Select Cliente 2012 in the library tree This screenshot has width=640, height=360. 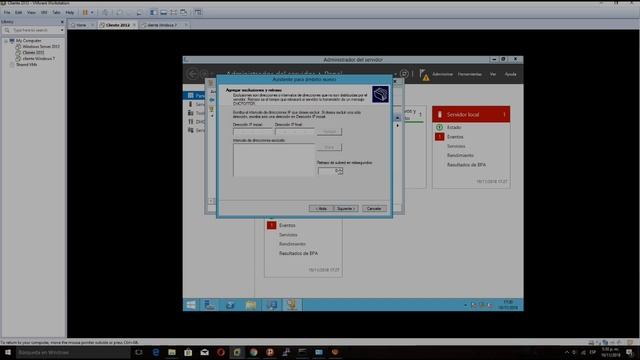[x=33, y=53]
